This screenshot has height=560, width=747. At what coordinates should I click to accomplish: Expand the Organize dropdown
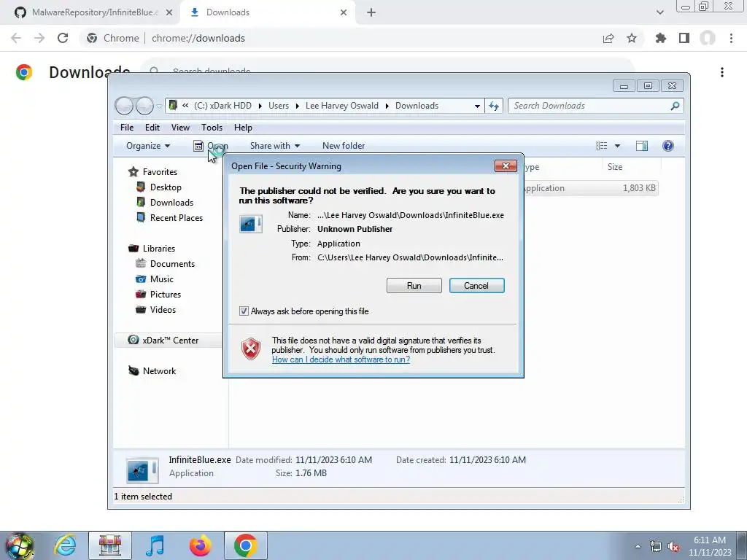147,146
